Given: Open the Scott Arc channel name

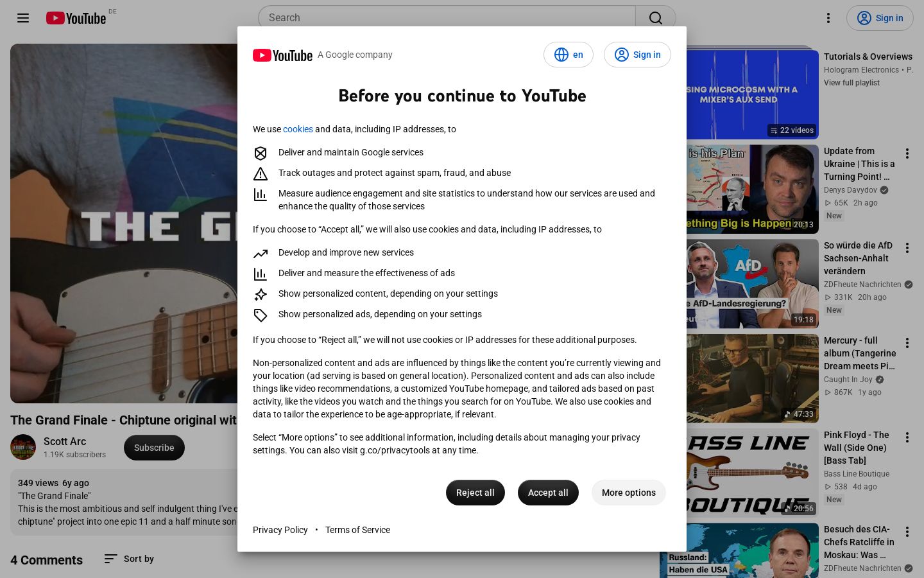Looking at the screenshot, I should 65,441.
